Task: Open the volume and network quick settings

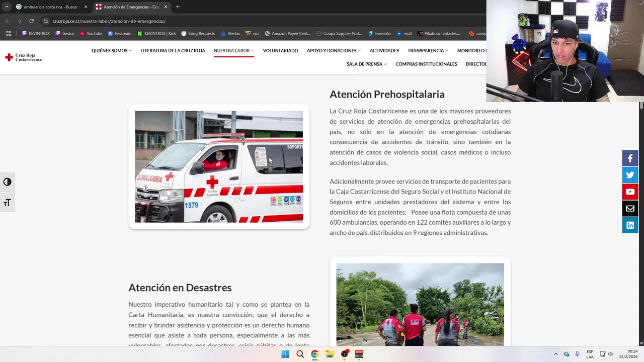Action: point(606,354)
